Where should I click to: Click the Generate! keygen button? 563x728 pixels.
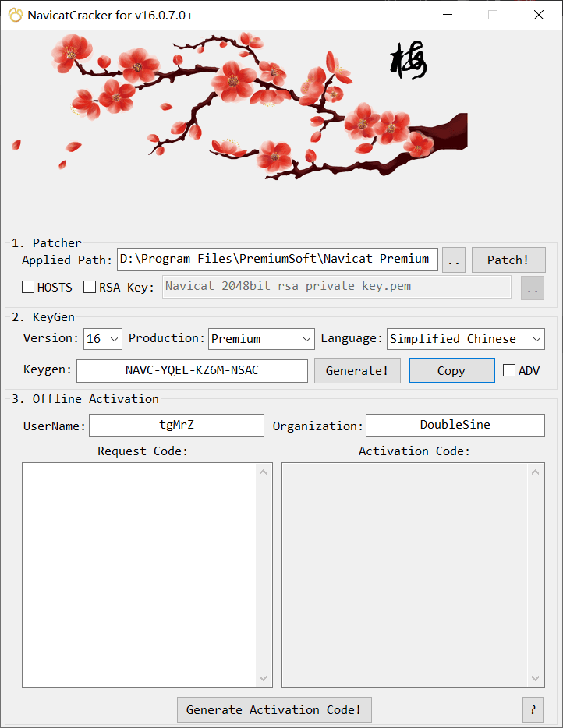357,370
